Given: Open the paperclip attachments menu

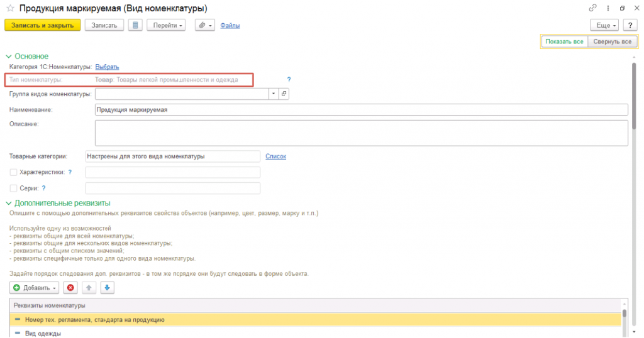Looking at the screenshot, I should (204, 25).
